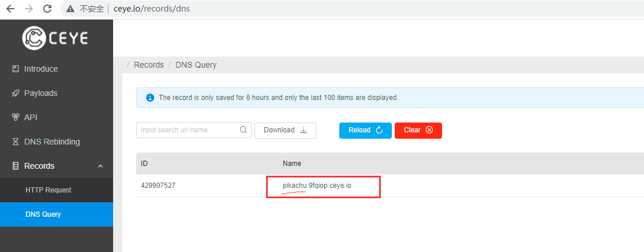Screen dimensions: 644x252
Task: Reload the page with browser refresh icon
Action: point(47,9)
